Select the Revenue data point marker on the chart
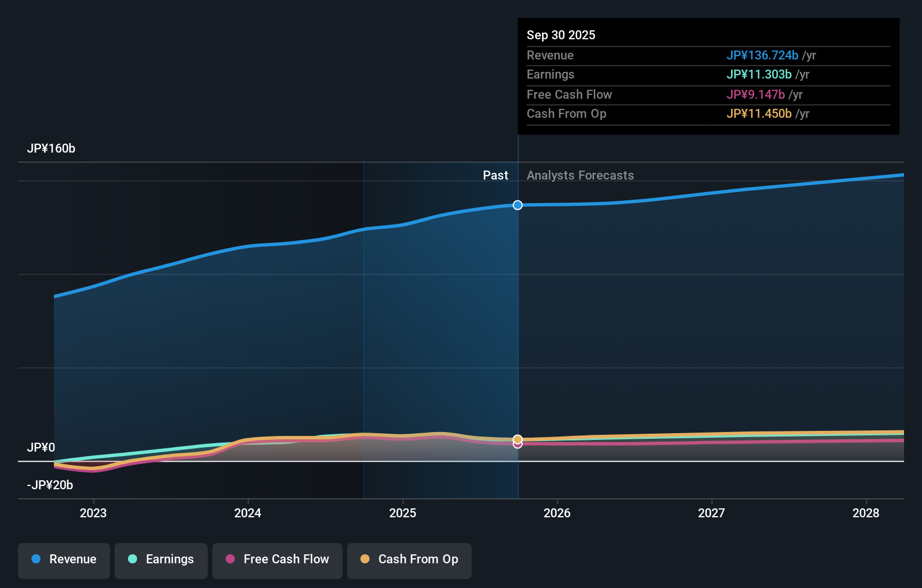The image size is (922, 588). (517, 205)
